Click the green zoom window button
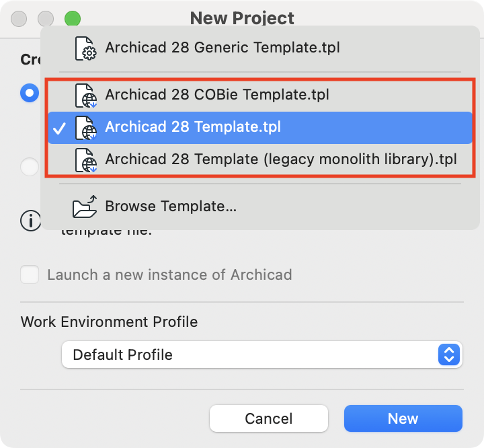This screenshot has height=448, width=484. [x=73, y=19]
